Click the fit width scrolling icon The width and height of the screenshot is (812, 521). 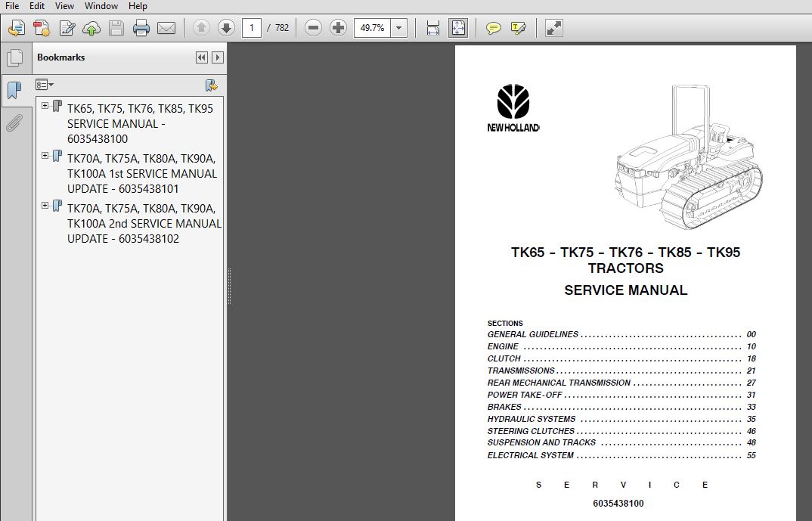(x=433, y=28)
